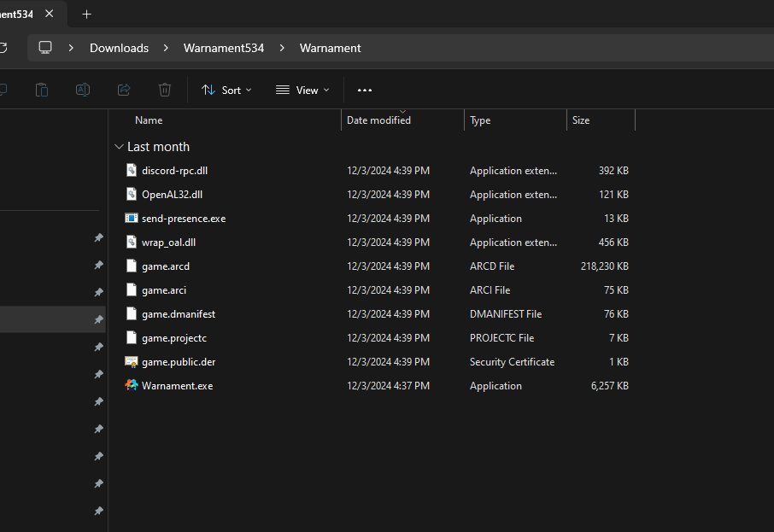
Task: Select the send-presence.exe file icon
Action: click(132, 219)
